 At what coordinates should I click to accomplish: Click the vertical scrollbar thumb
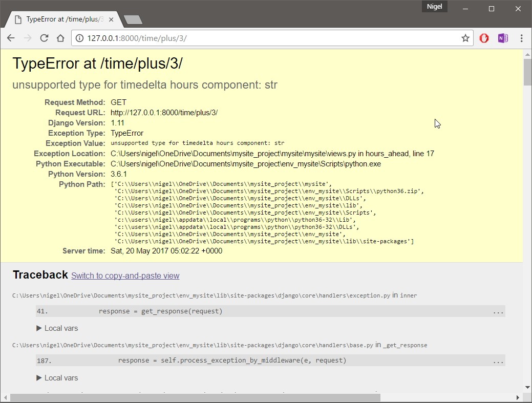(527, 72)
